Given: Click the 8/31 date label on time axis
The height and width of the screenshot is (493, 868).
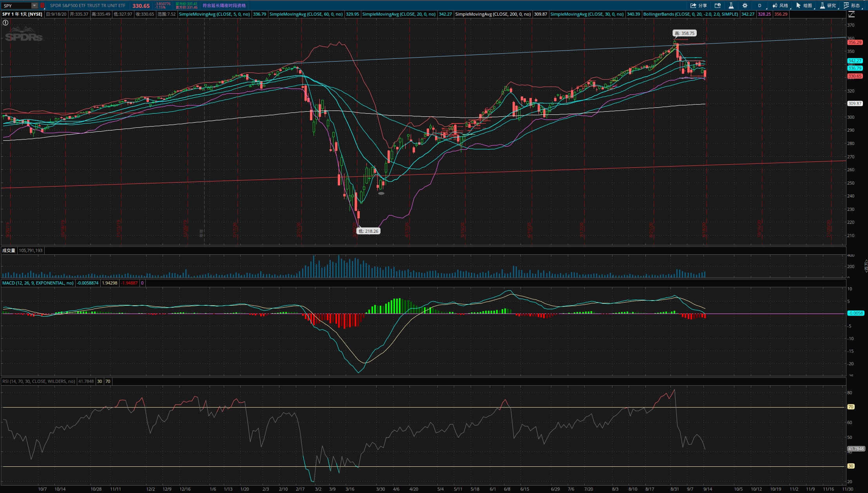Looking at the screenshot, I should 674,489.
